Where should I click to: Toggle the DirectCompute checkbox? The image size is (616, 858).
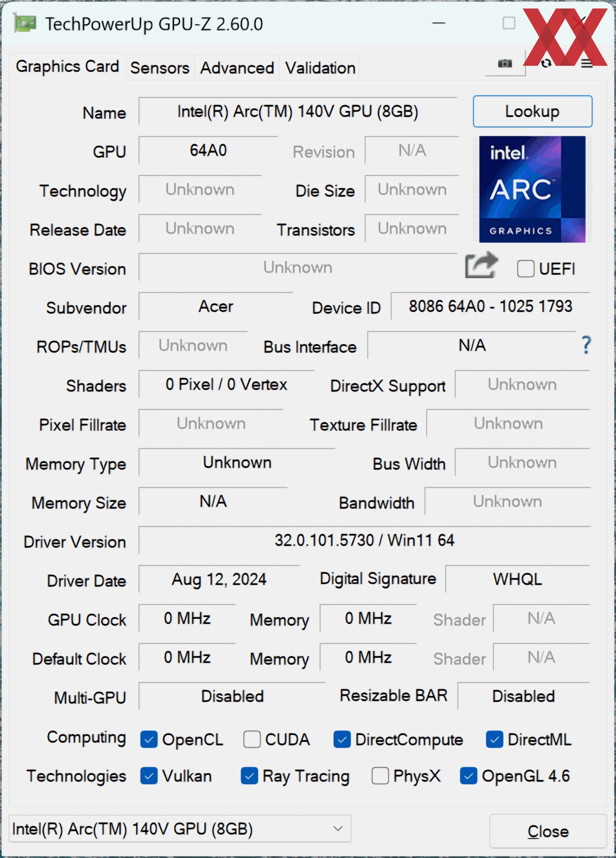342,739
